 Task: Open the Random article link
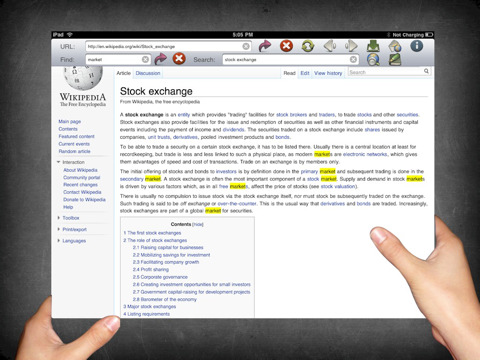click(74, 151)
